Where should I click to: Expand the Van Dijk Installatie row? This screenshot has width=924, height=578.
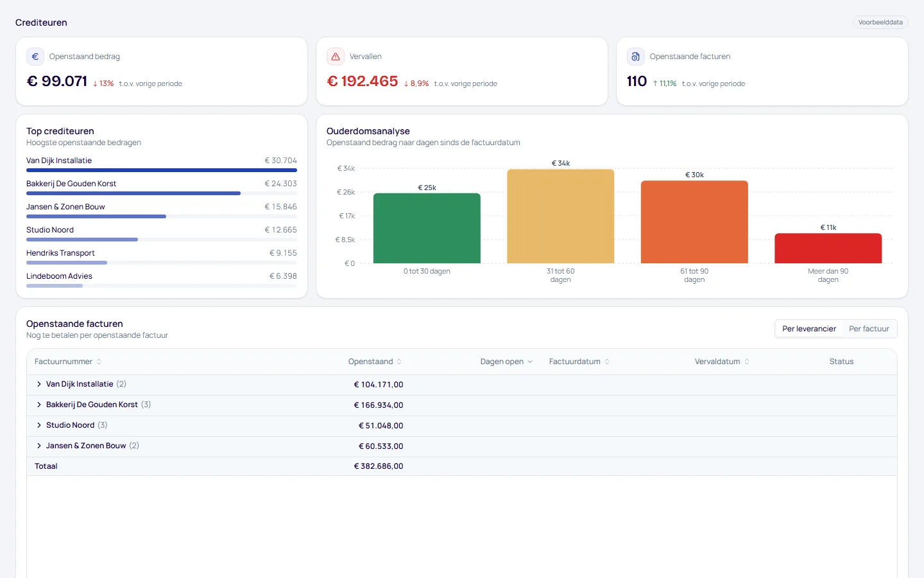[39, 384]
